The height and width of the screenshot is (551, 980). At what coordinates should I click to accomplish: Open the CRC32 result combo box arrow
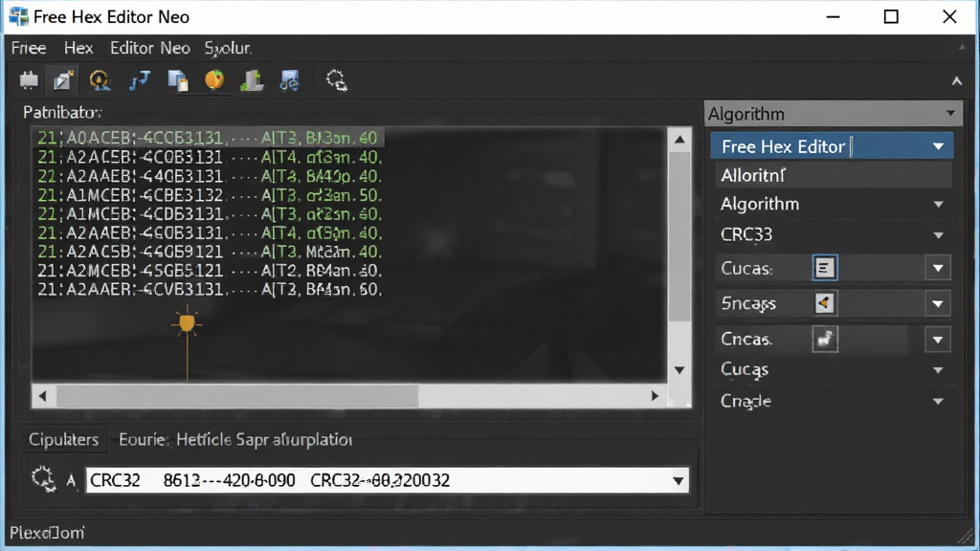[679, 481]
